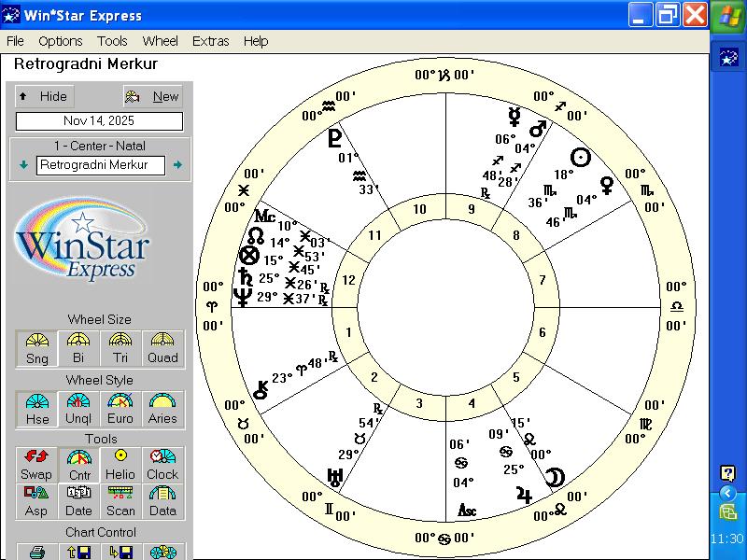This screenshot has height=560, width=747.
Task: Toggle the Cntr center tool
Action: 78,464
